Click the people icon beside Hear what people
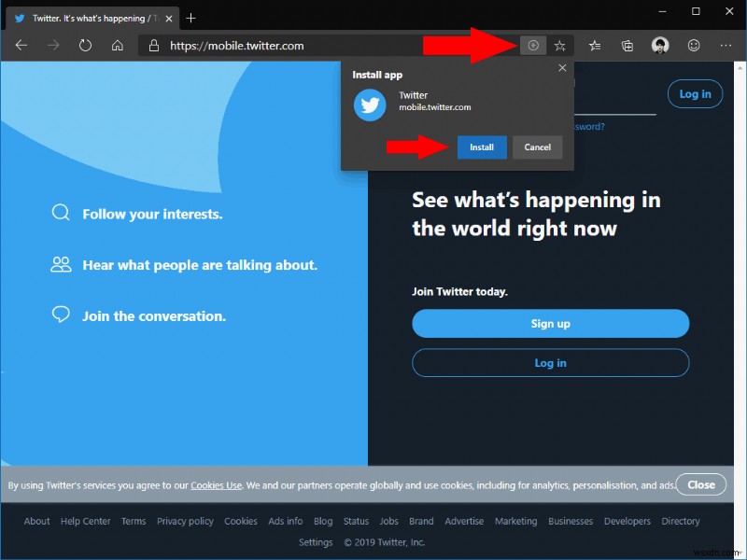This screenshot has width=747, height=560. click(60, 265)
